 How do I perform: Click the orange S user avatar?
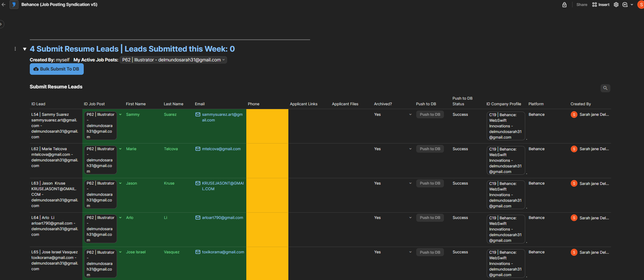point(640,5)
